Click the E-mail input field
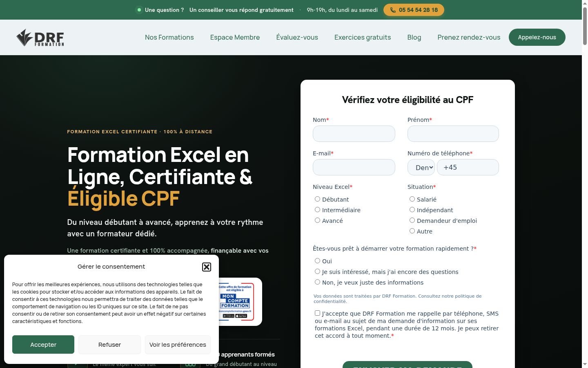Viewport: 588px width, 368px height. [354, 167]
